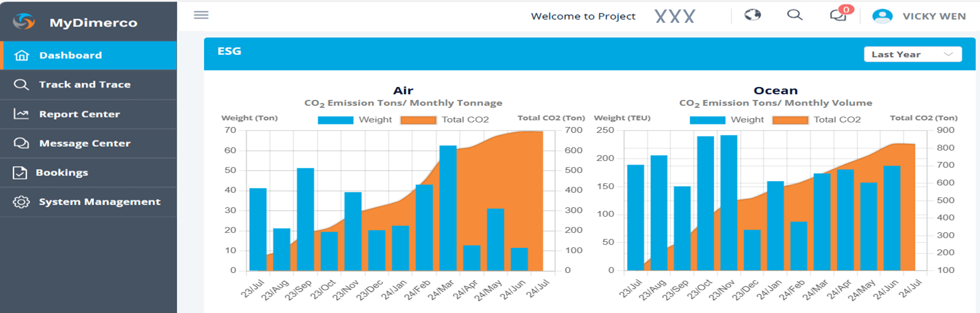Open Track and Trace from sidebar
The width and height of the screenshot is (980, 313).
[85, 85]
